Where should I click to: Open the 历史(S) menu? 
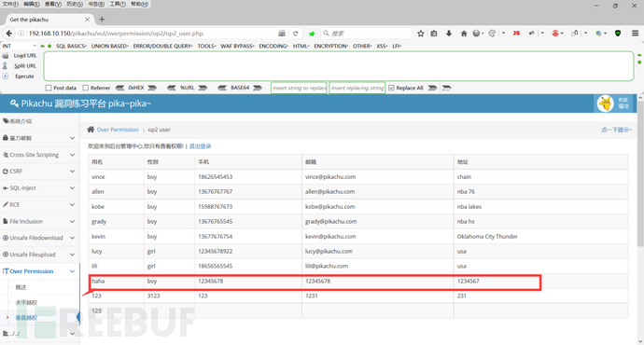pos(75,4)
